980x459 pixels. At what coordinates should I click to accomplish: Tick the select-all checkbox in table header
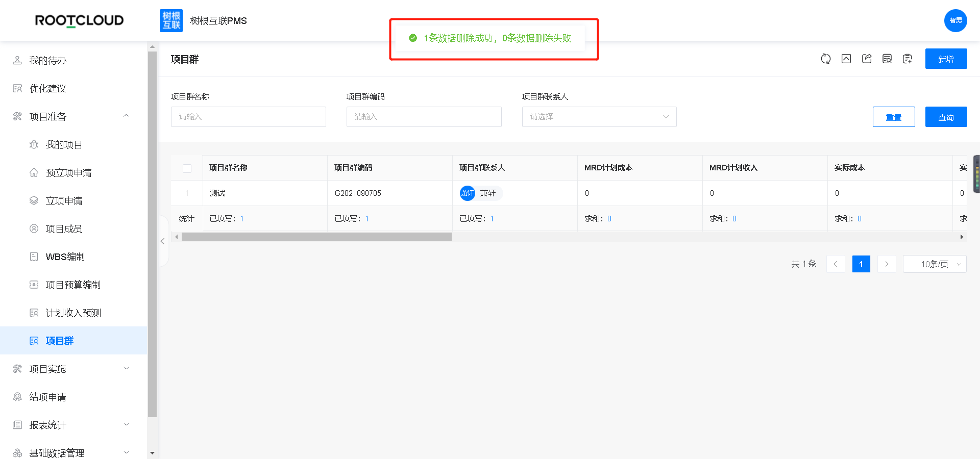click(187, 168)
